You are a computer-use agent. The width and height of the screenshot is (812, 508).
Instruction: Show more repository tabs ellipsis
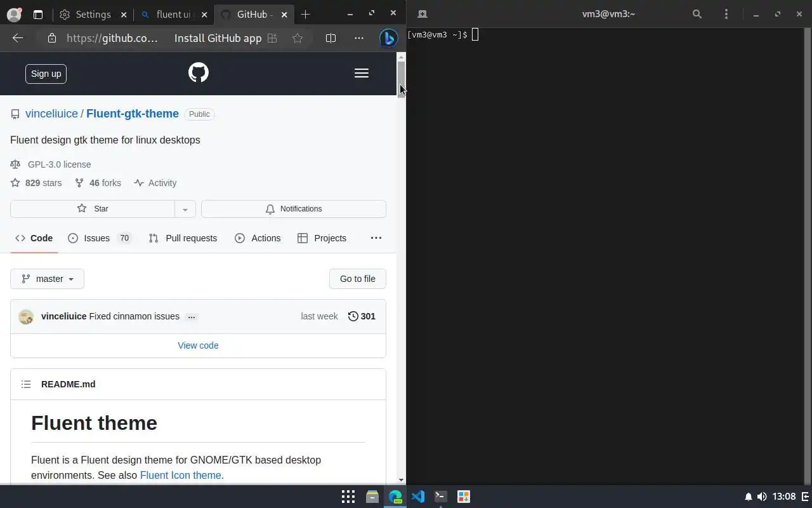tap(376, 238)
